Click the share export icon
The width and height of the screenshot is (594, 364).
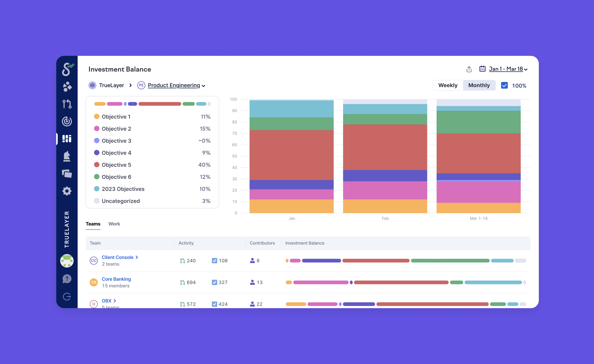[469, 69]
